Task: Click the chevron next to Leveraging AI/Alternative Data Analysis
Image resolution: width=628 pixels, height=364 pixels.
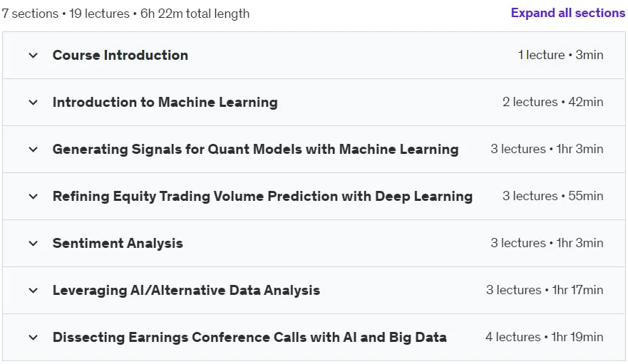Action: [34, 291]
